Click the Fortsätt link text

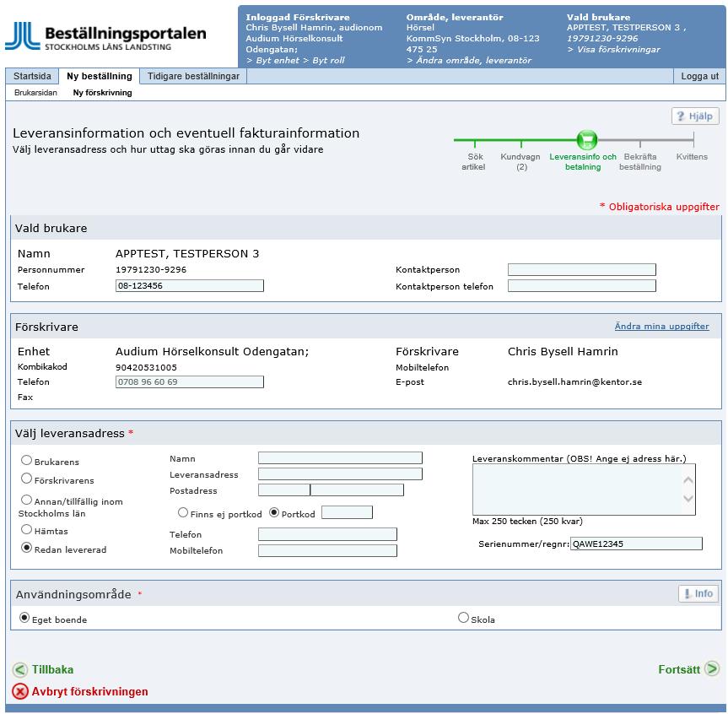coord(679,669)
